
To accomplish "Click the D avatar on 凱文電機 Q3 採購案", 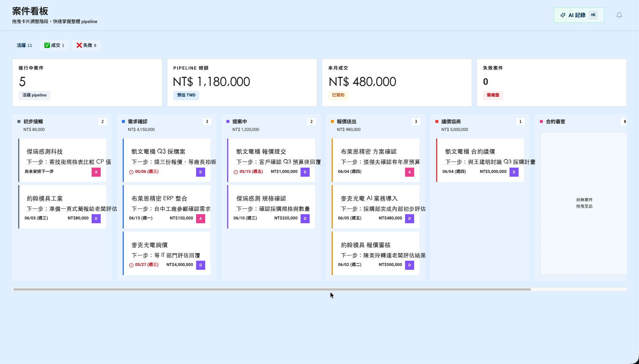I will coord(201,172).
